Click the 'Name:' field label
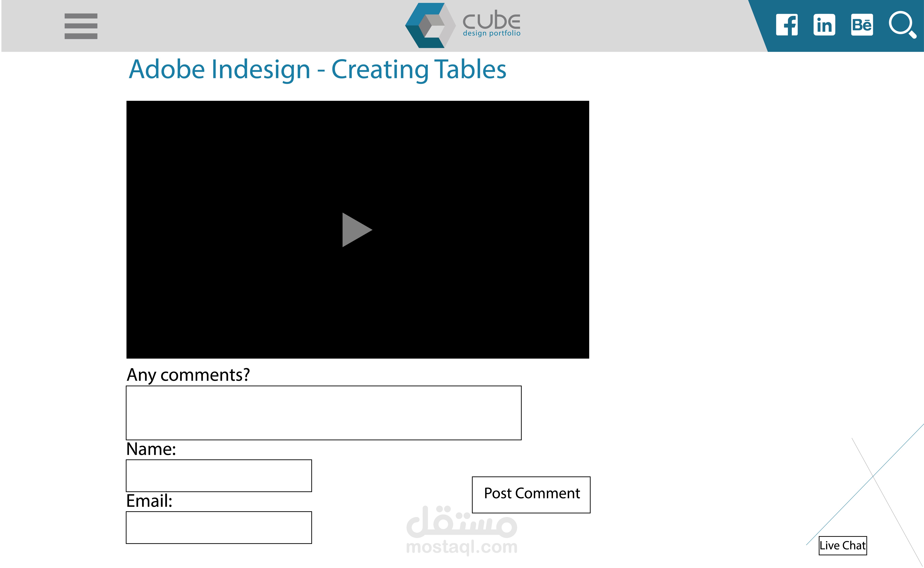Viewport: 924px width, 568px height. coord(151,449)
